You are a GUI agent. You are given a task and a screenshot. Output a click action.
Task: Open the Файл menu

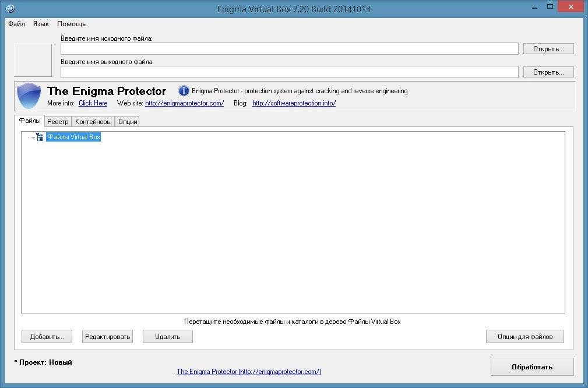click(16, 24)
